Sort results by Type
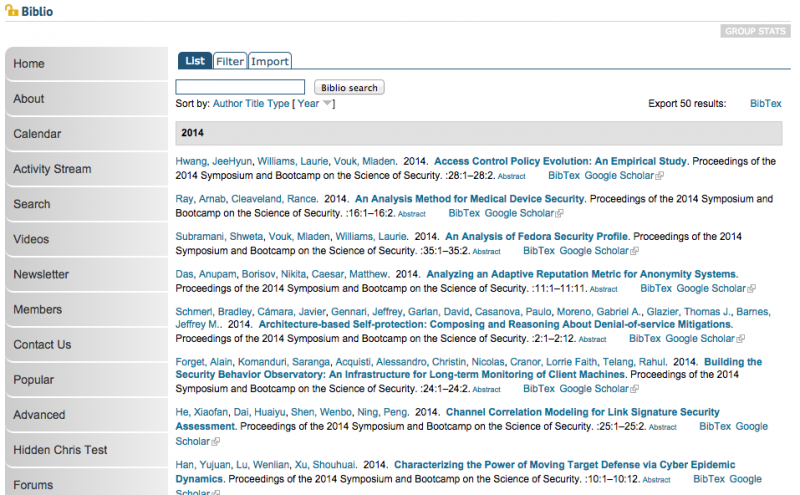 tap(278, 104)
